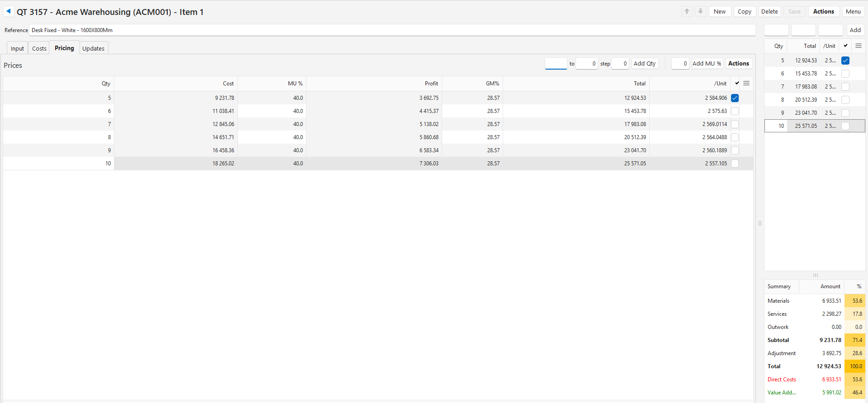Click the select-all checkmark in Prices header
This screenshot has height=403, width=868.
[737, 83]
